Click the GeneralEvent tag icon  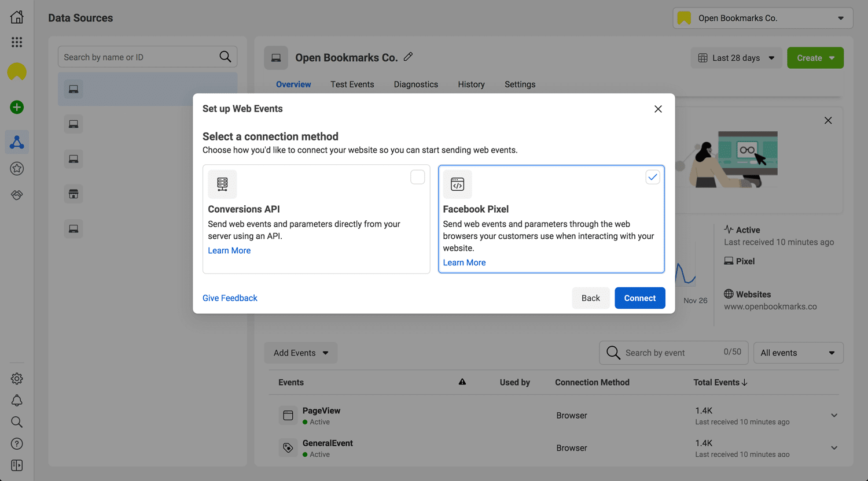click(x=288, y=447)
